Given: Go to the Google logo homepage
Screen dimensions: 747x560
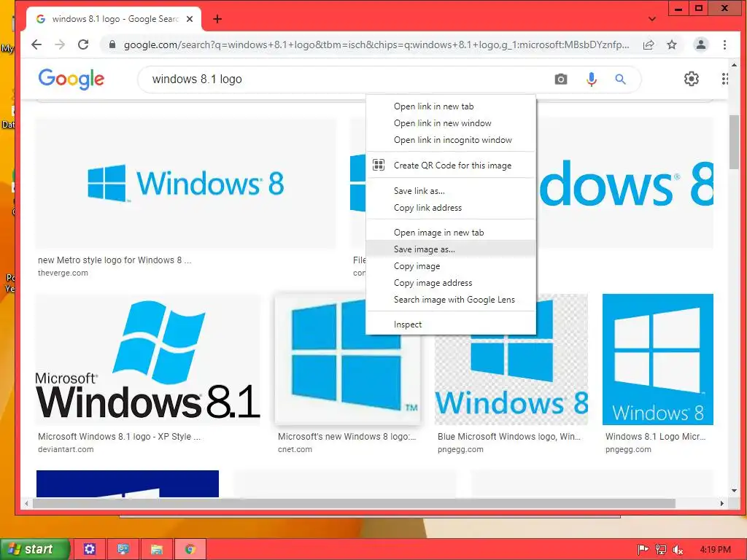Looking at the screenshot, I should (71, 79).
